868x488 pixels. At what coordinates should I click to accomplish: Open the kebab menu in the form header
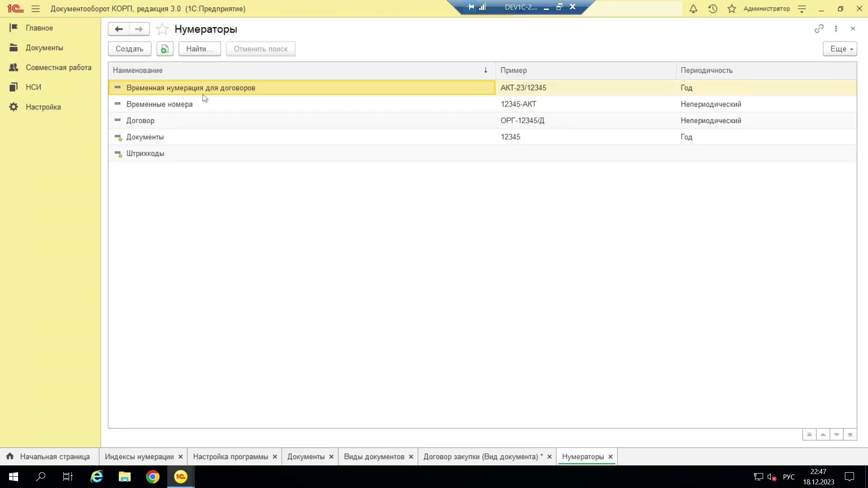[x=836, y=28]
